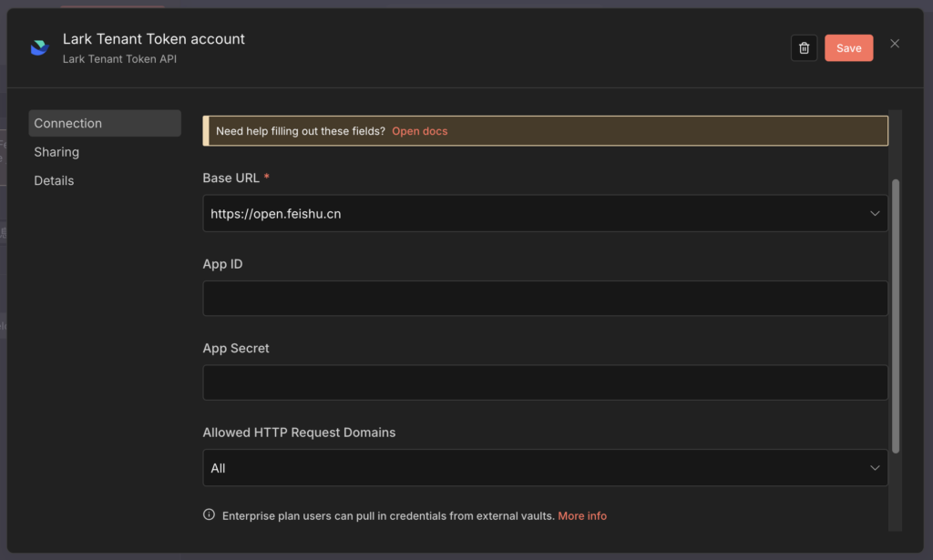
Task: Close the credential dialog with X
Action: pos(895,44)
